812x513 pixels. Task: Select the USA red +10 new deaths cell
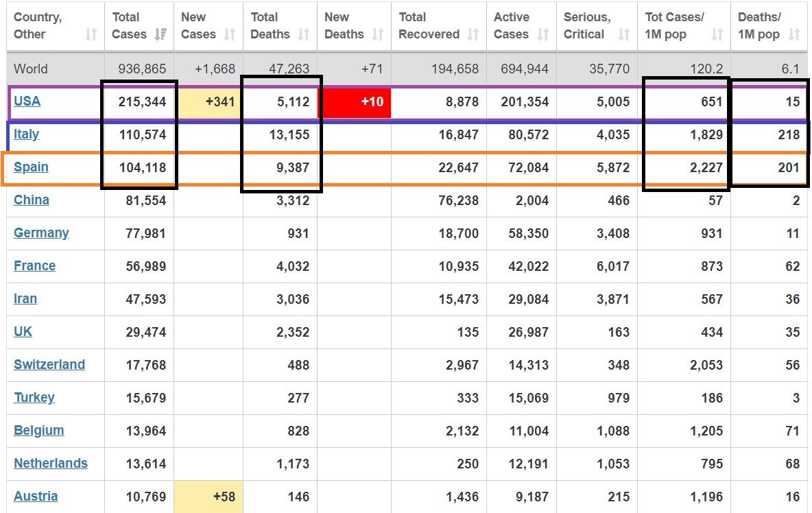click(x=354, y=103)
